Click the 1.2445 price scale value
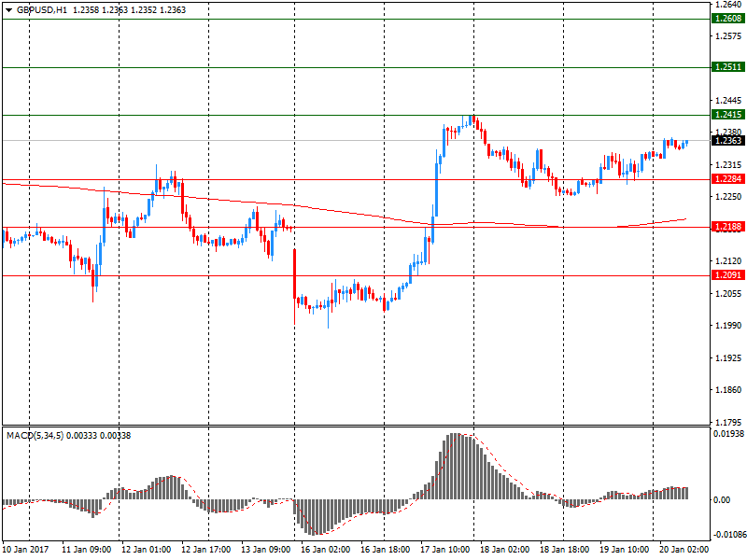747x560 pixels. [x=728, y=101]
